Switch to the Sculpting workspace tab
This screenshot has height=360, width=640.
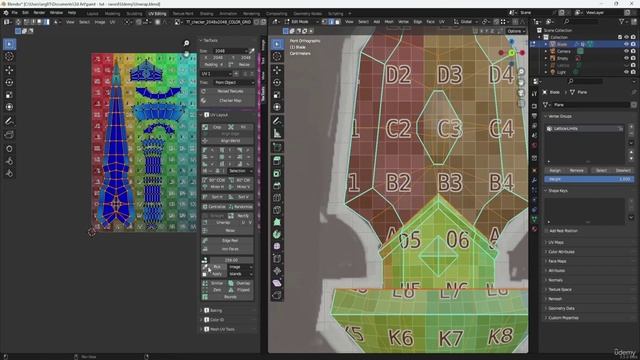(134, 13)
